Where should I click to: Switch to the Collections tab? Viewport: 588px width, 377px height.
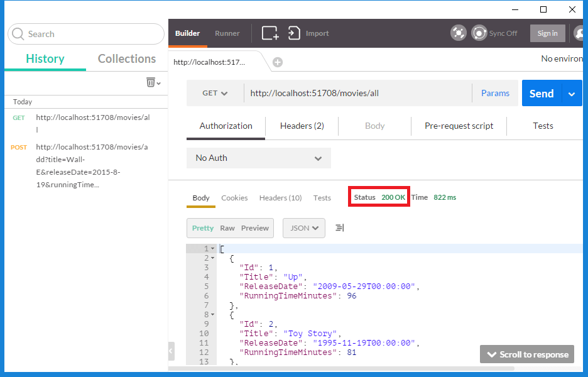126,58
